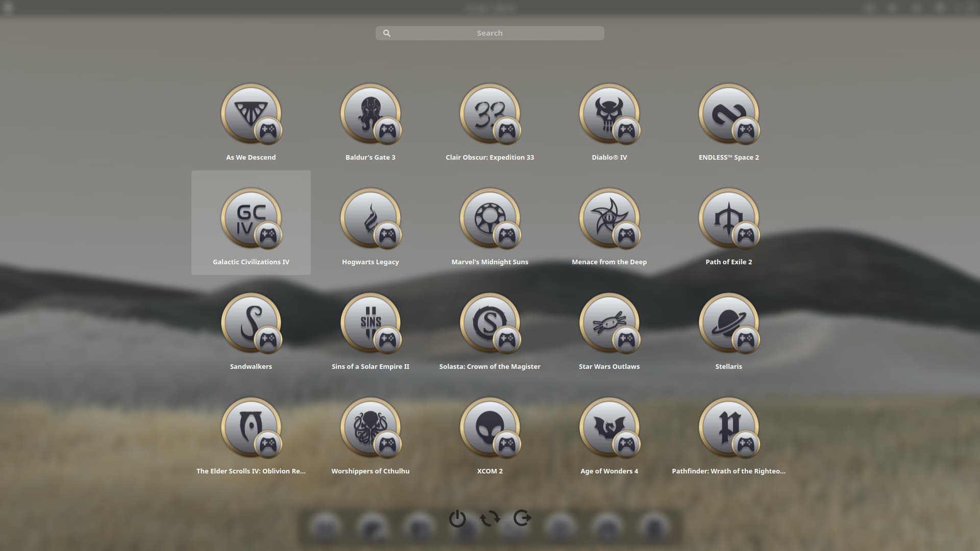This screenshot has width=980, height=551.
Task: Launch Path of Exile 2 icon
Action: (728, 219)
